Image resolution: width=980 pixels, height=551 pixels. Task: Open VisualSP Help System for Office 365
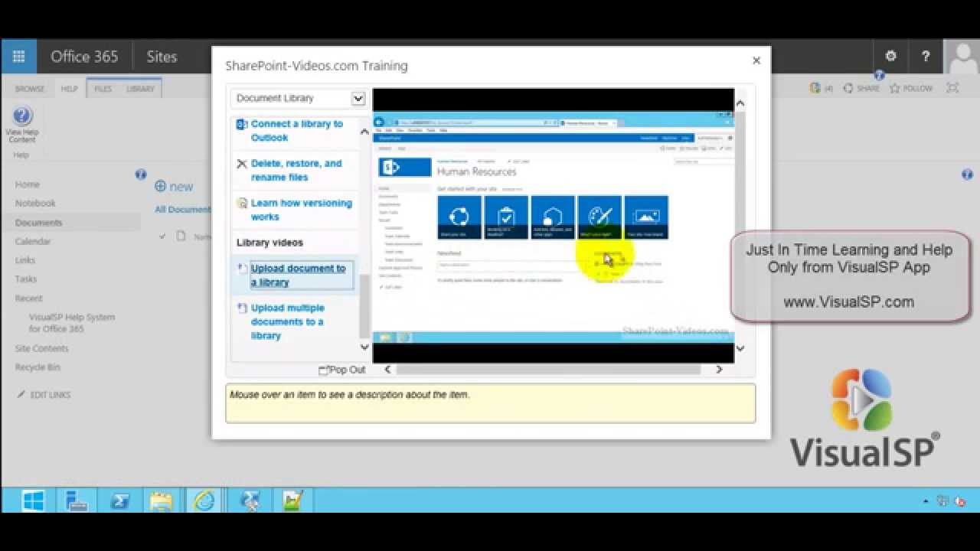coord(72,323)
